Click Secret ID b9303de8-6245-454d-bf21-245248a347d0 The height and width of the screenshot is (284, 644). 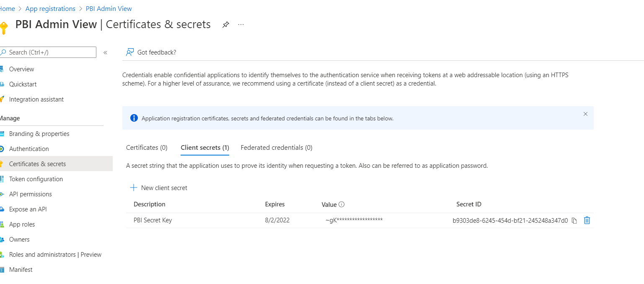click(x=510, y=221)
